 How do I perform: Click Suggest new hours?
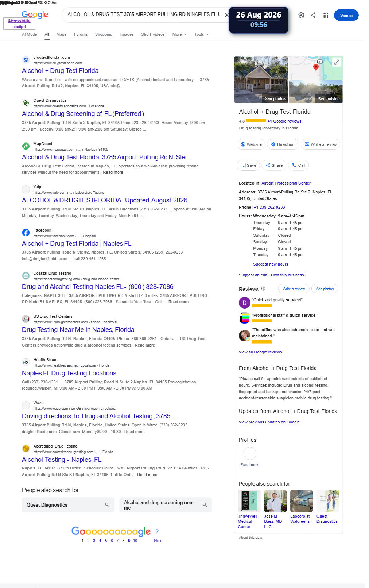[271, 264]
